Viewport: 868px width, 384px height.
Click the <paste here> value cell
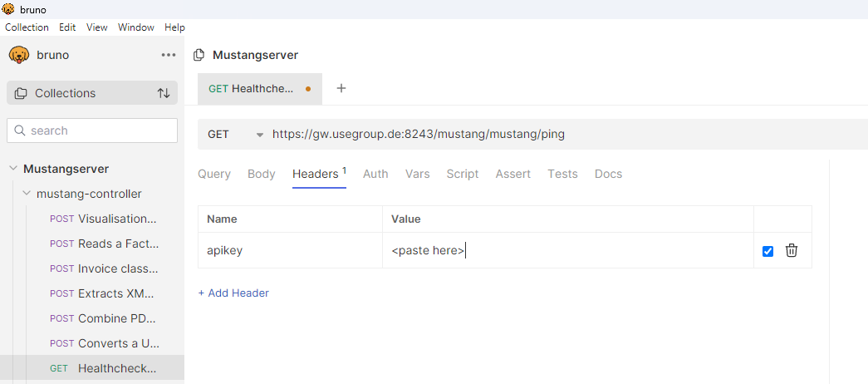coord(568,250)
